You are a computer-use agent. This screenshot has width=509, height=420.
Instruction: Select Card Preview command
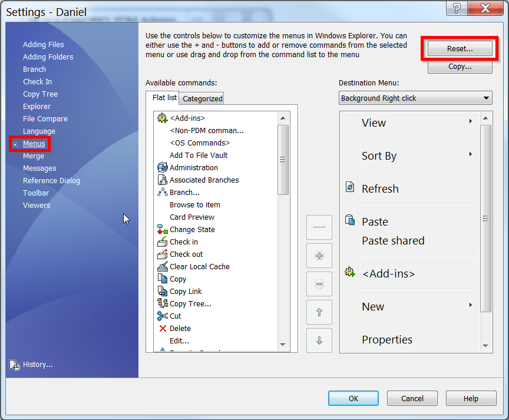(192, 217)
